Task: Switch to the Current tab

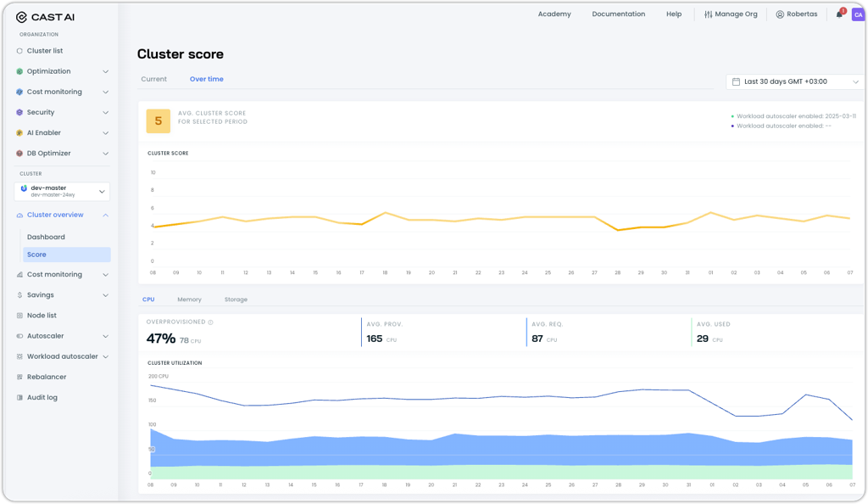Action: [154, 79]
